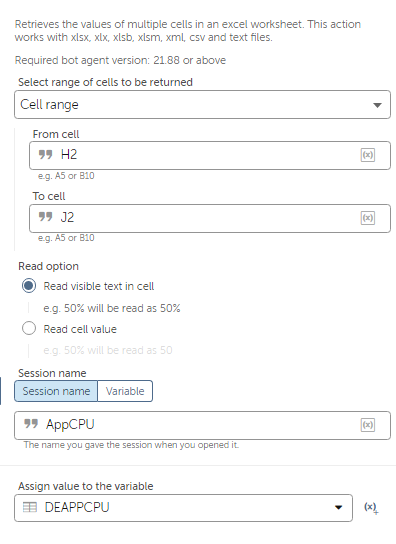Image resolution: width=396 pixels, height=544 pixels.
Task: Insert variable in To cell field
Action: 368,218
